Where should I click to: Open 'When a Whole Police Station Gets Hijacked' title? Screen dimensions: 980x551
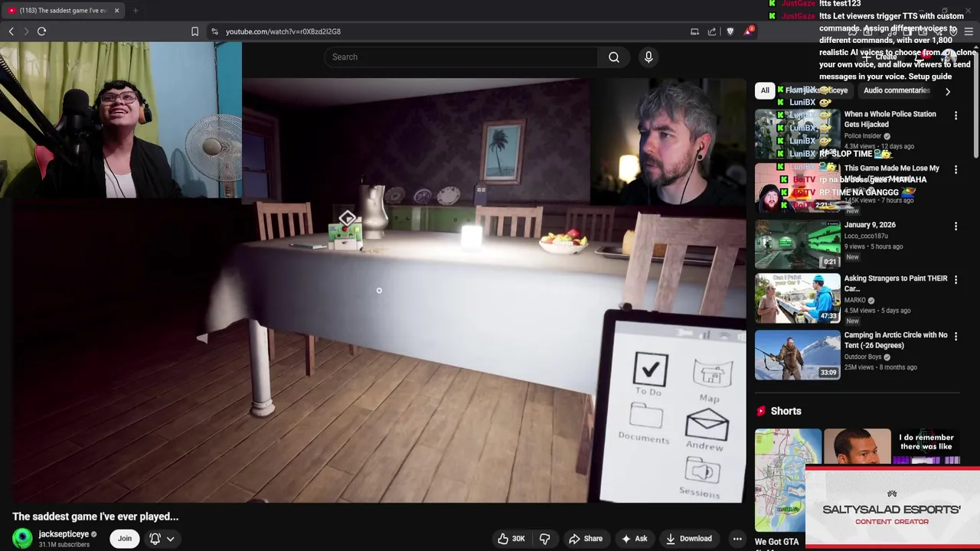point(890,119)
